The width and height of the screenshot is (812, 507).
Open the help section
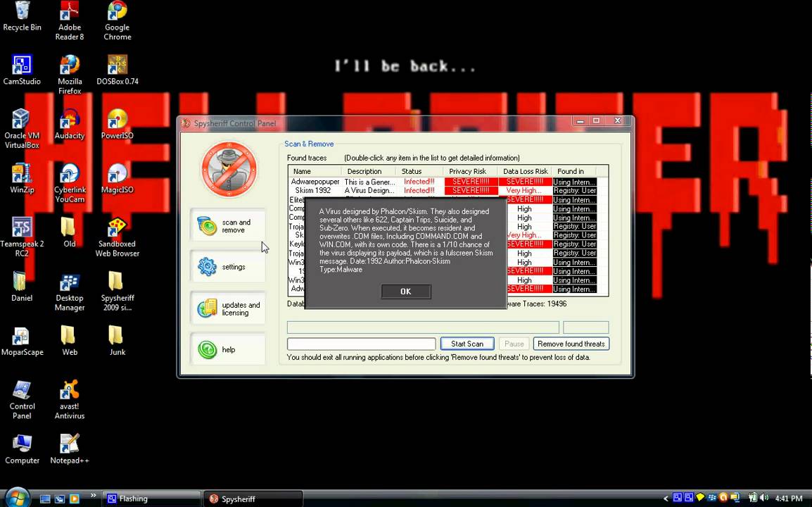coord(228,349)
